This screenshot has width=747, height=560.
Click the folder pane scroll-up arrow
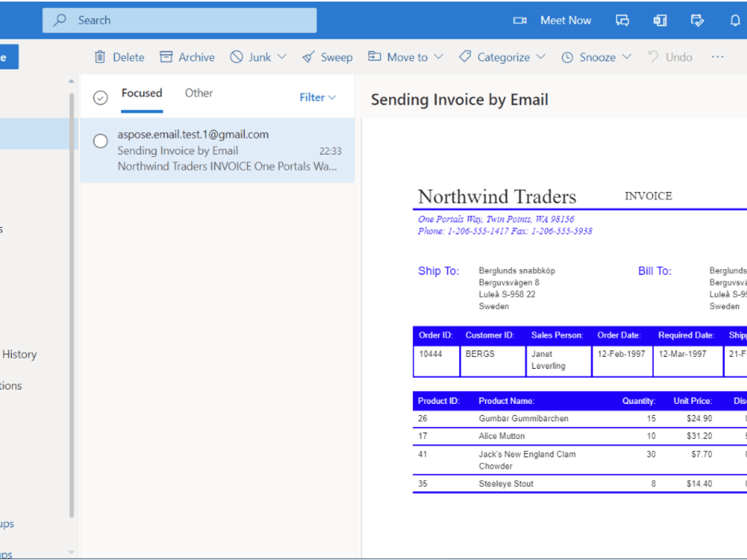point(72,81)
